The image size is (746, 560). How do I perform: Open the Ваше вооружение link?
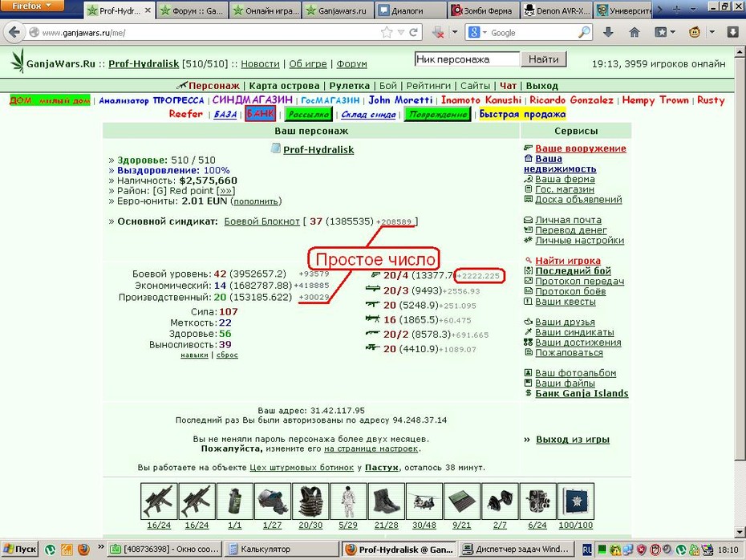[x=581, y=148]
